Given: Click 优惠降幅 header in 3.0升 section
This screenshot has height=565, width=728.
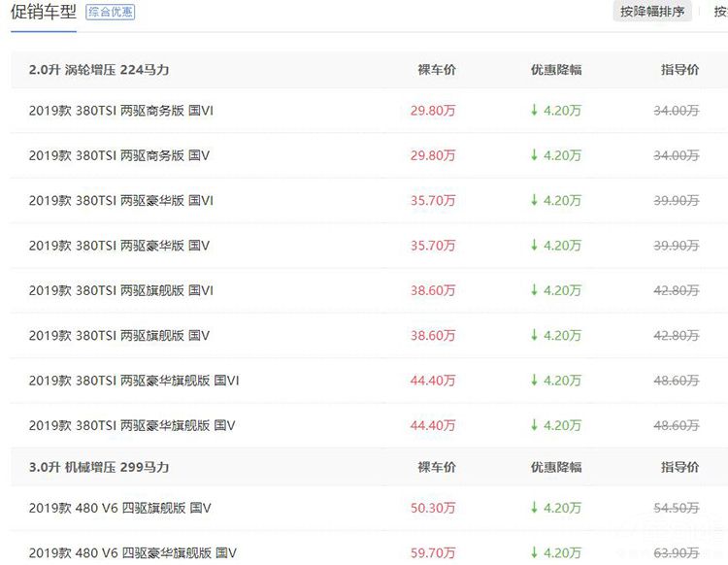Looking at the screenshot, I should pos(556,467).
